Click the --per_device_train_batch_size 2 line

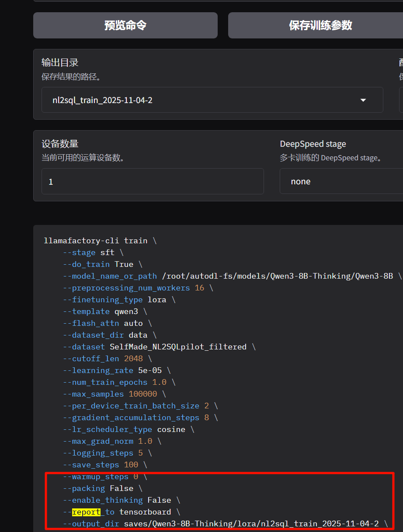tap(140, 406)
